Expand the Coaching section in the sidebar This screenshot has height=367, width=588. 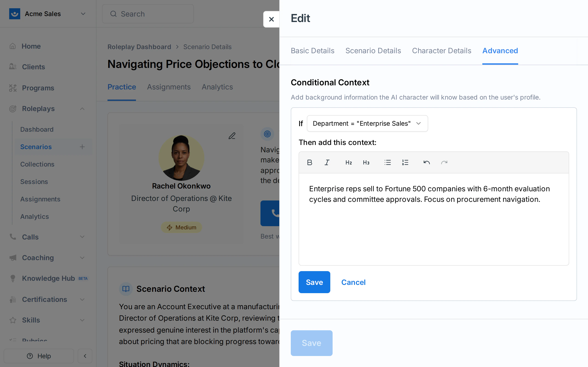coord(82,258)
